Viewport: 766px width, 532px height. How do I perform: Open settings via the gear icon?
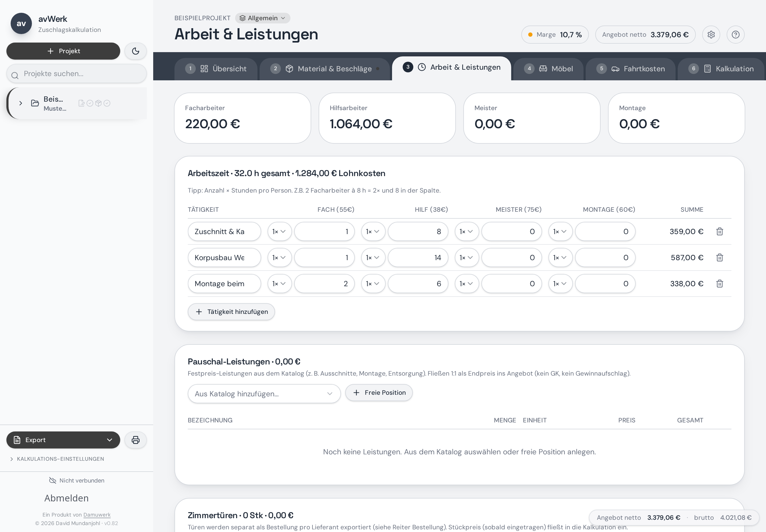click(x=711, y=35)
